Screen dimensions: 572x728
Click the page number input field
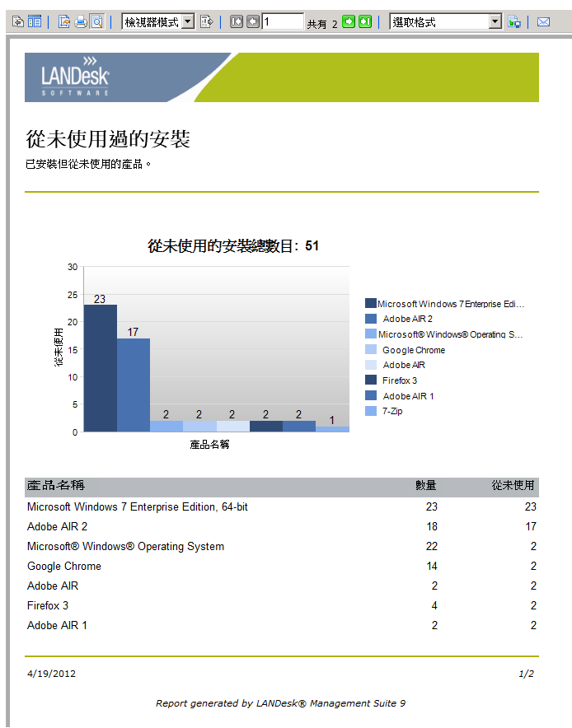[283, 21]
